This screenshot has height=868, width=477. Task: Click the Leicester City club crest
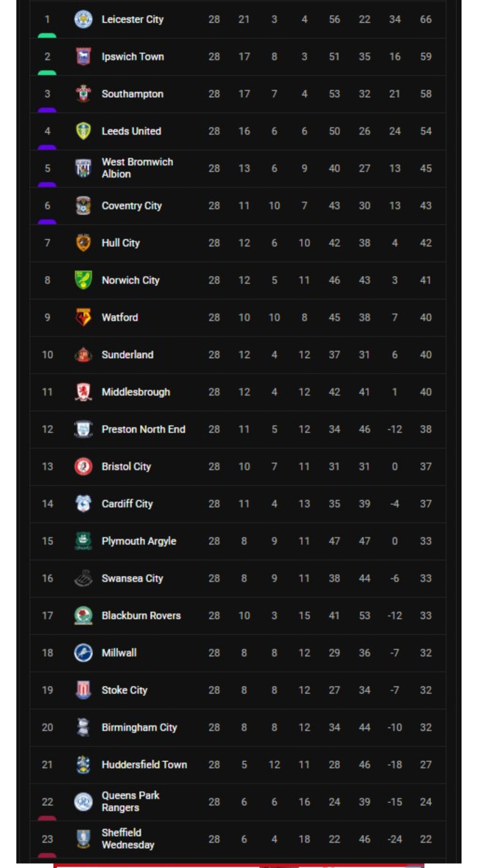[x=83, y=19]
